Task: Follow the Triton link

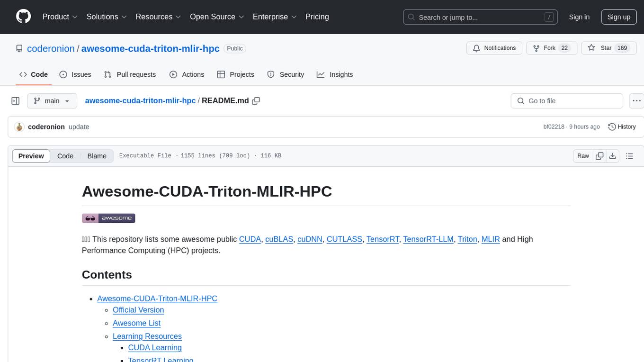Action: [x=467, y=239]
